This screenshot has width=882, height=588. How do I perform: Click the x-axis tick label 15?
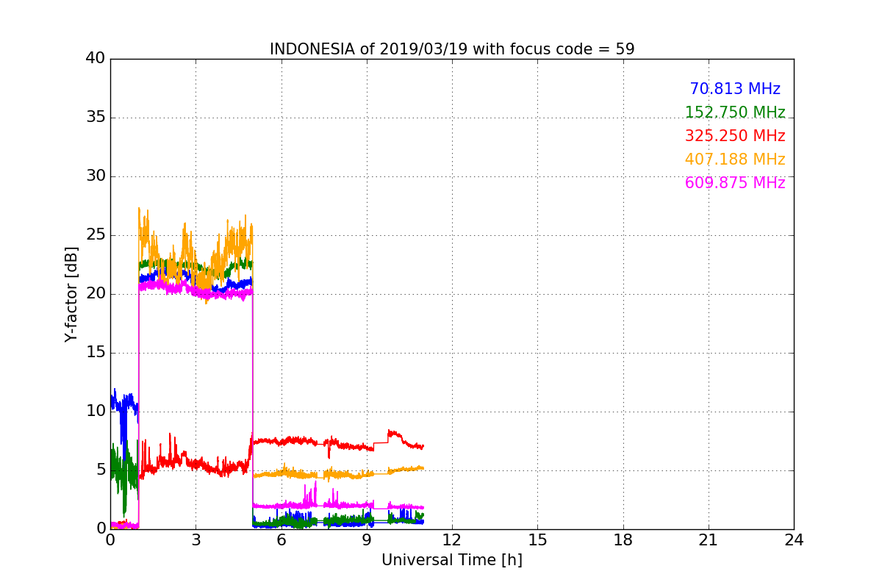coord(537,540)
